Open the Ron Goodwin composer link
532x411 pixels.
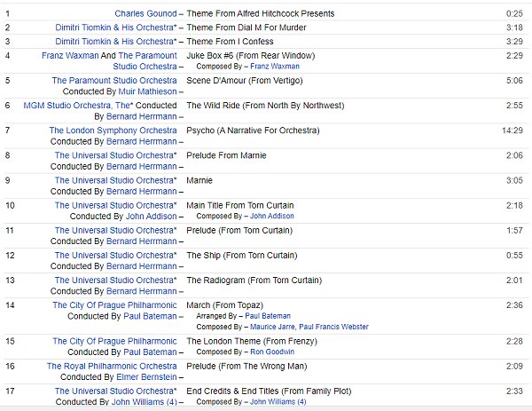point(272,352)
